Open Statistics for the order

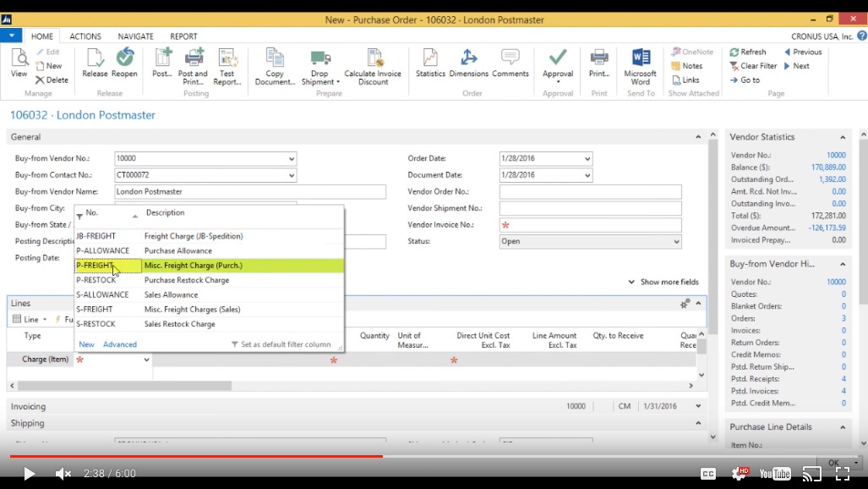click(x=430, y=63)
